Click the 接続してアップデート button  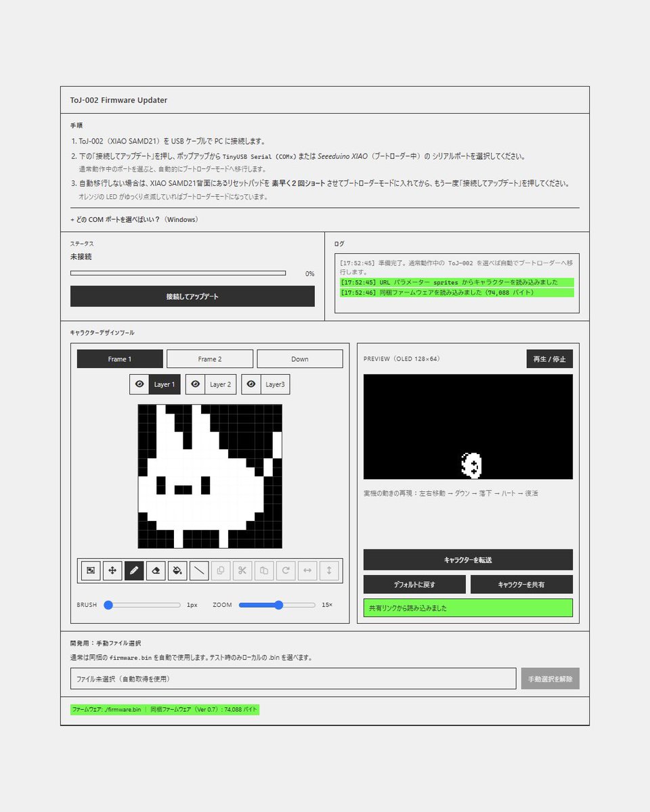coord(192,296)
